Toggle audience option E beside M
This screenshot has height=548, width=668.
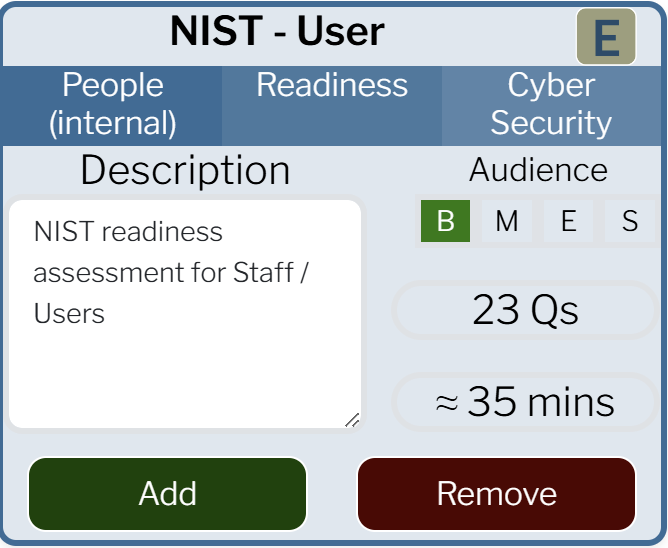tap(568, 221)
